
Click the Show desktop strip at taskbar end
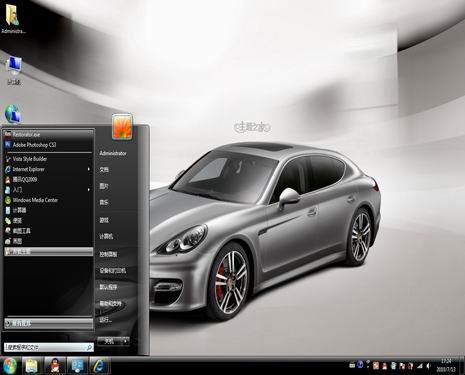pos(462,365)
